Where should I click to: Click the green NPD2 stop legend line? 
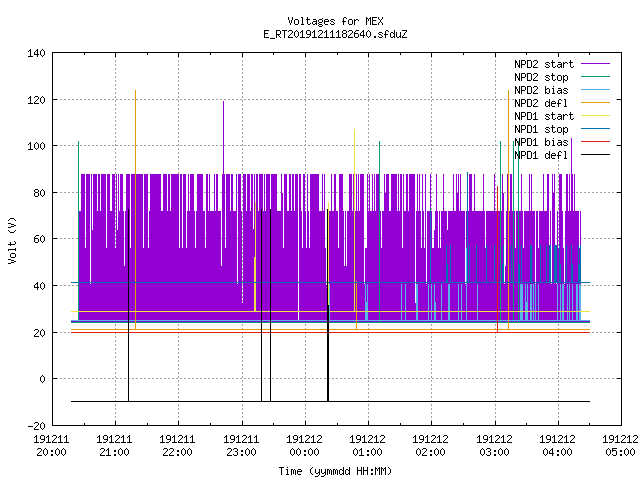pyautogui.click(x=596, y=77)
